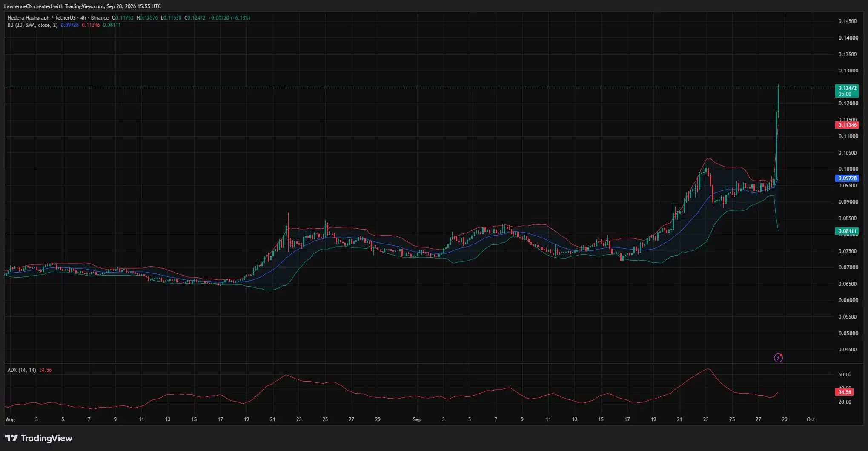This screenshot has height=451, width=868.
Task: Click the TradingView logo at bottom
Action: tap(39, 438)
